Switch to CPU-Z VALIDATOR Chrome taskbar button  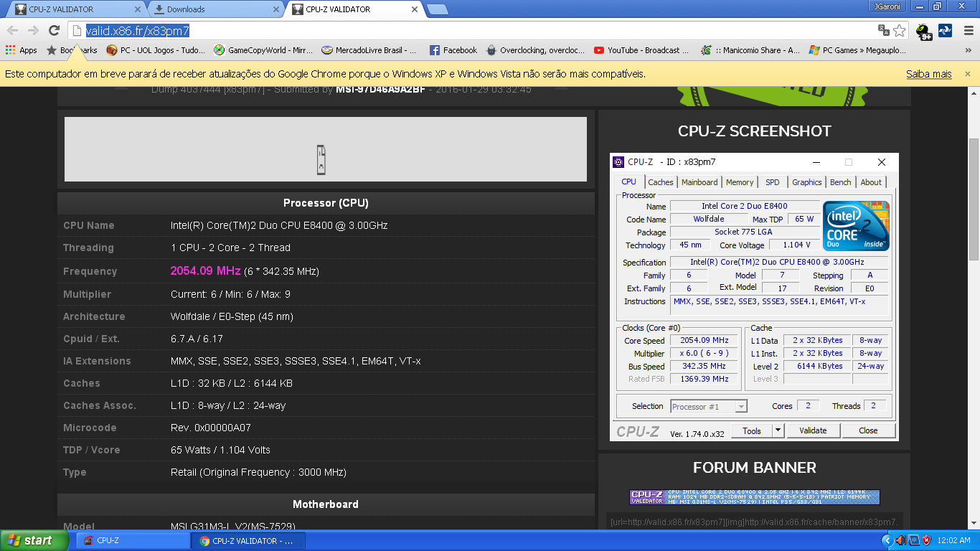tap(248, 540)
